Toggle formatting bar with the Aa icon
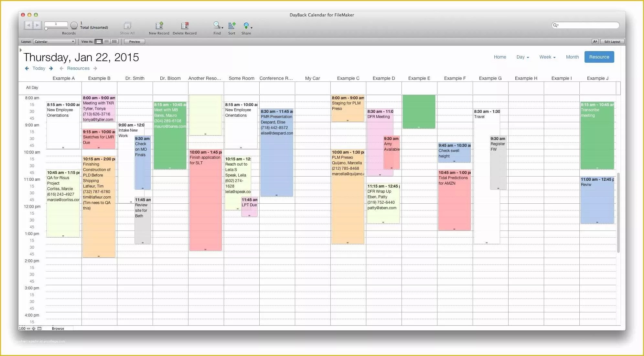This screenshot has height=356, width=644. coord(595,41)
